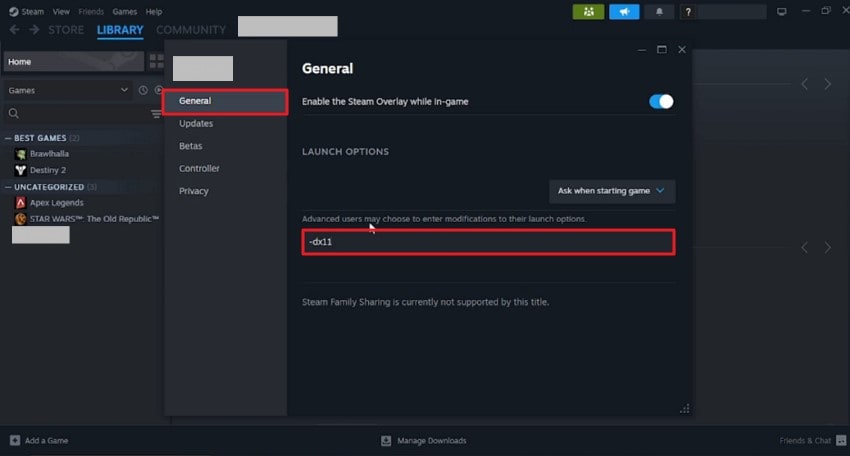Minimize the properties dialog
This screenshot has width=850, height=456.
pyautogui.click(x=641, y=50)
